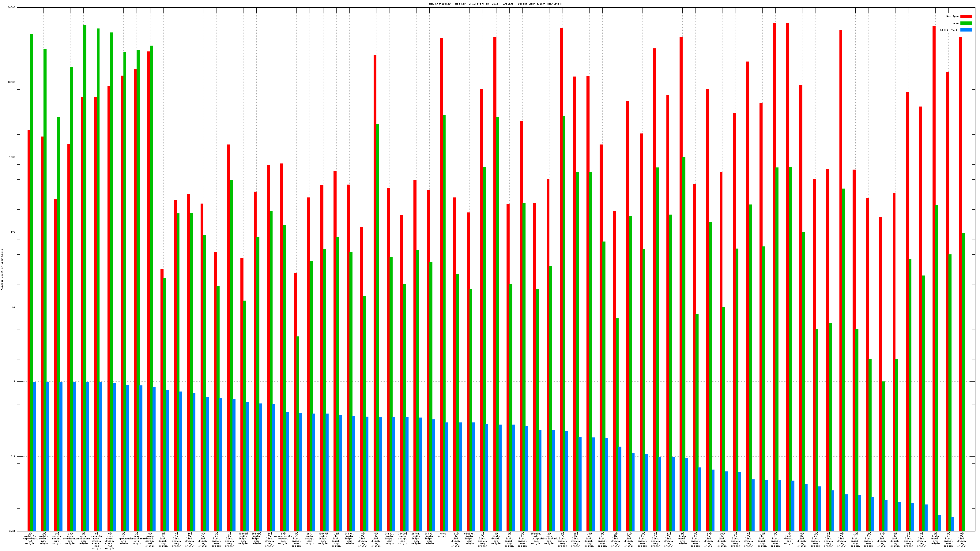Select the ips.whitelisted.org origin label
Screen dimensions: 980x551
549,539
